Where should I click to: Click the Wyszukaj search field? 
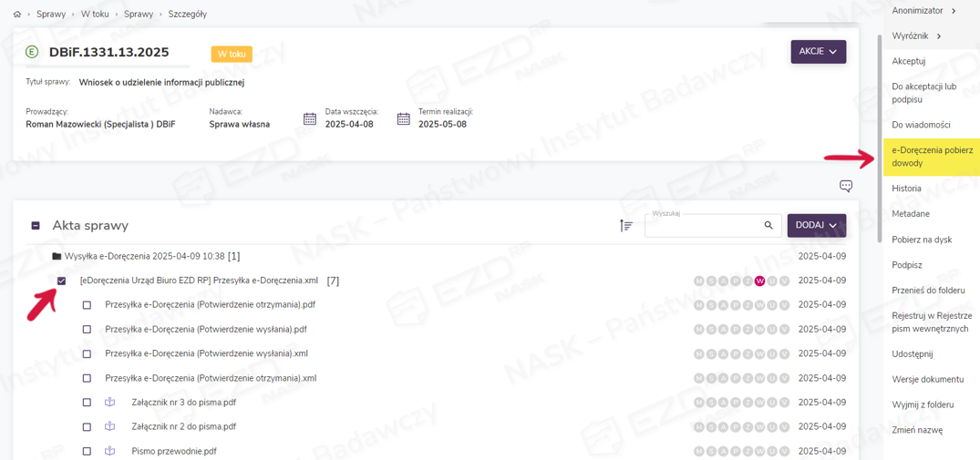click(702, 226)
